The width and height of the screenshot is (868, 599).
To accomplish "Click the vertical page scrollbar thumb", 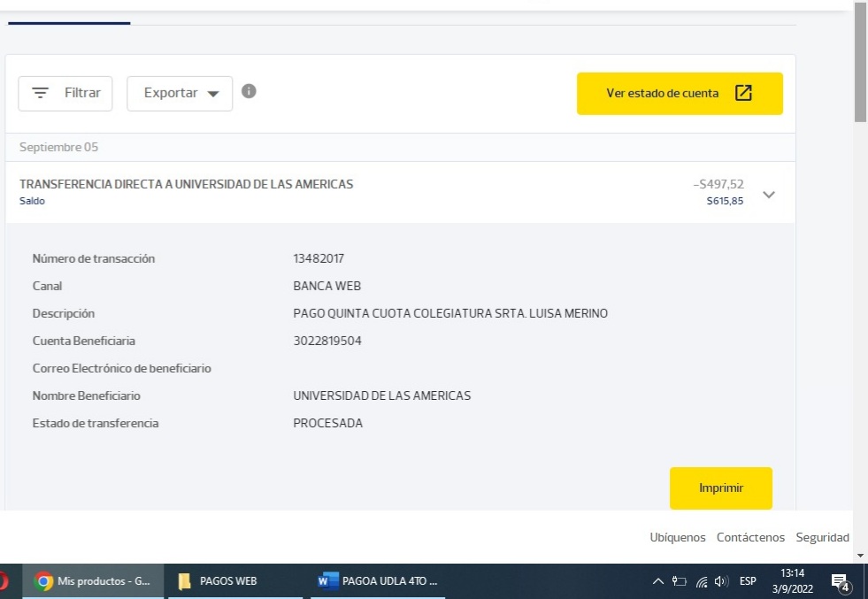I will [860, 62].
